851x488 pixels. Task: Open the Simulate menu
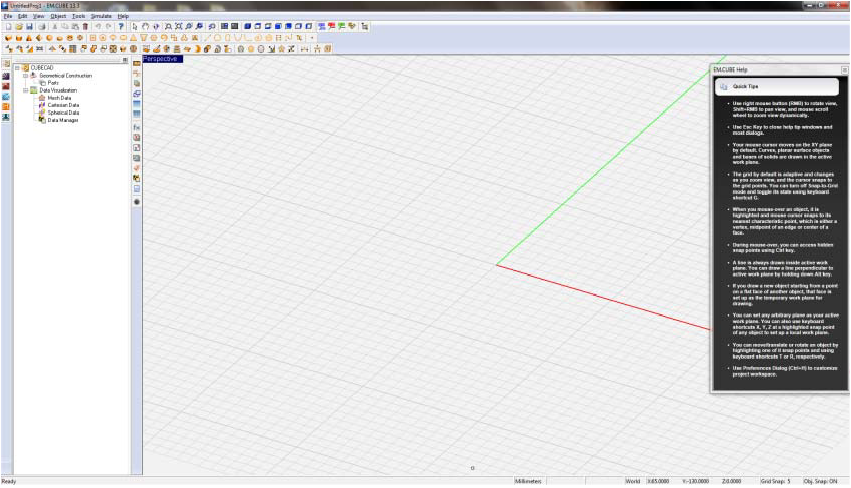tap(102, 17)
